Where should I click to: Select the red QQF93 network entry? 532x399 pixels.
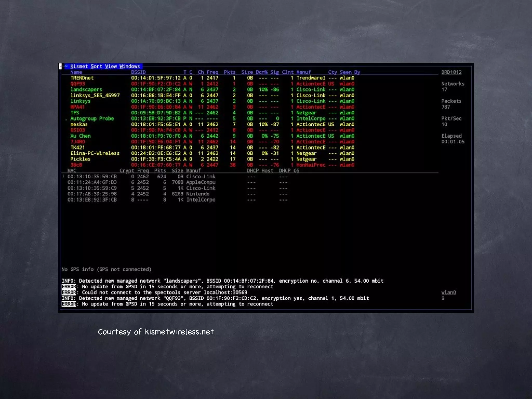click(x=77, y=84)
